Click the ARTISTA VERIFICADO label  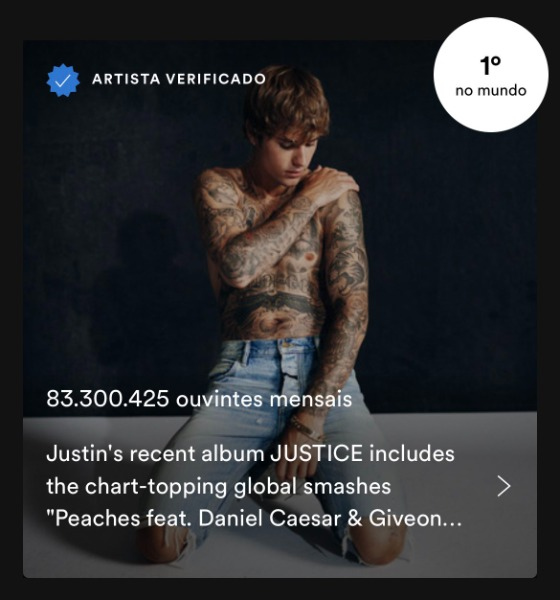pyautogui.click(x=179, y=79)
